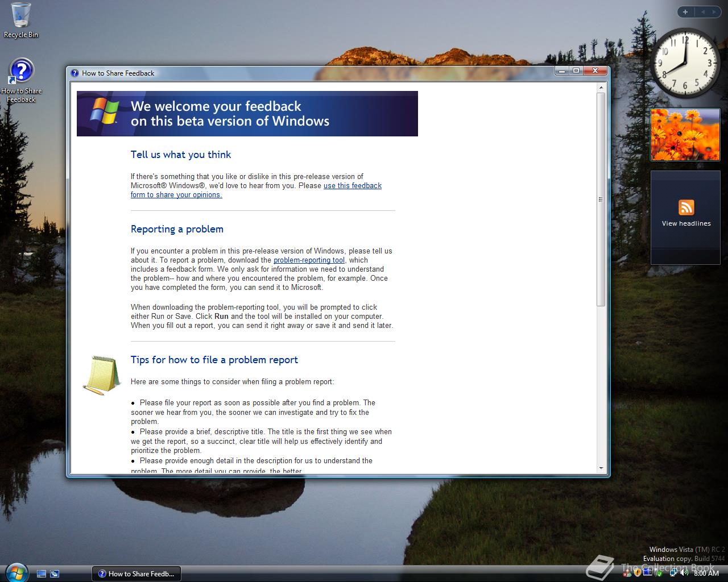Click View headlines in feed gadget
The height and width of the screenshot is (582, 728).
coord(686,223)
